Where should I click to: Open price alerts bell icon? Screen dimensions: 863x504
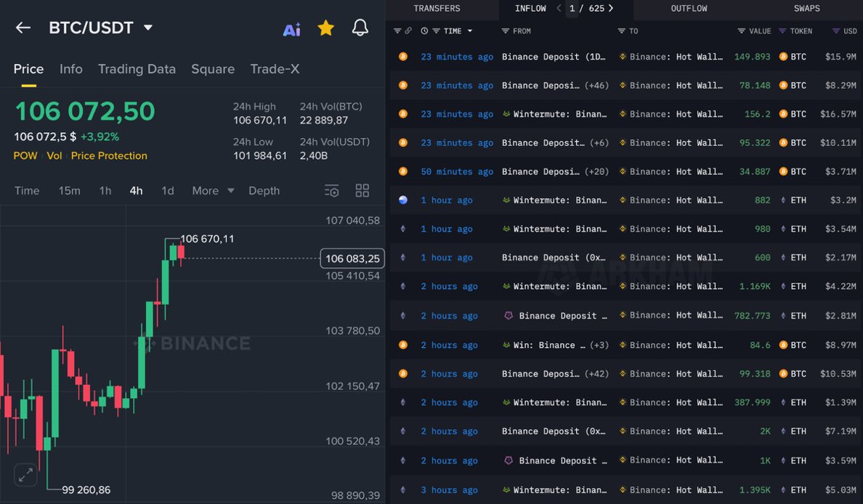[360, 28]
